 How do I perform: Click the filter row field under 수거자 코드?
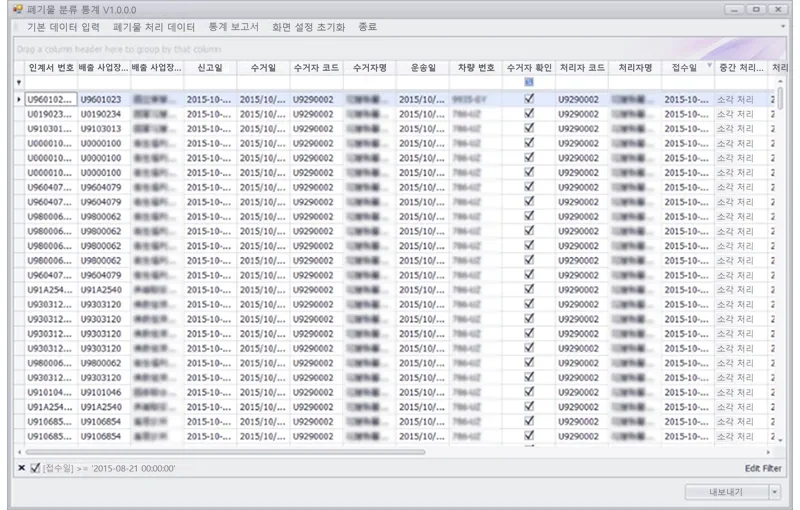(316, 82)
